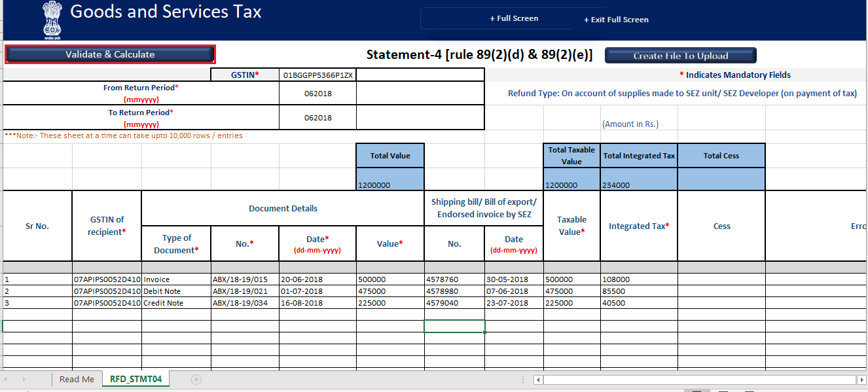Select the GSTIN cell showing 01BGGPP5366P1ZX
The image size is (868, 392).
317,75
